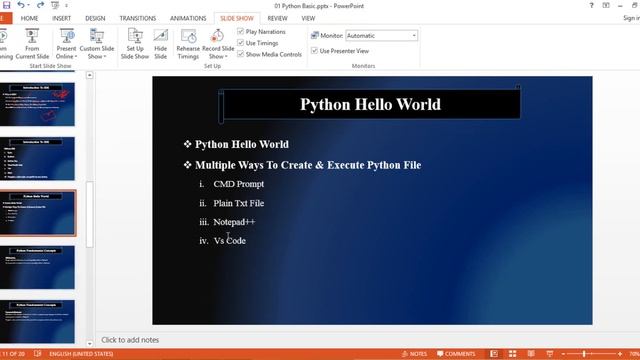Click the Sign in link
The width and height of the screenshot is (640, 360).
[x=631, y=18]
